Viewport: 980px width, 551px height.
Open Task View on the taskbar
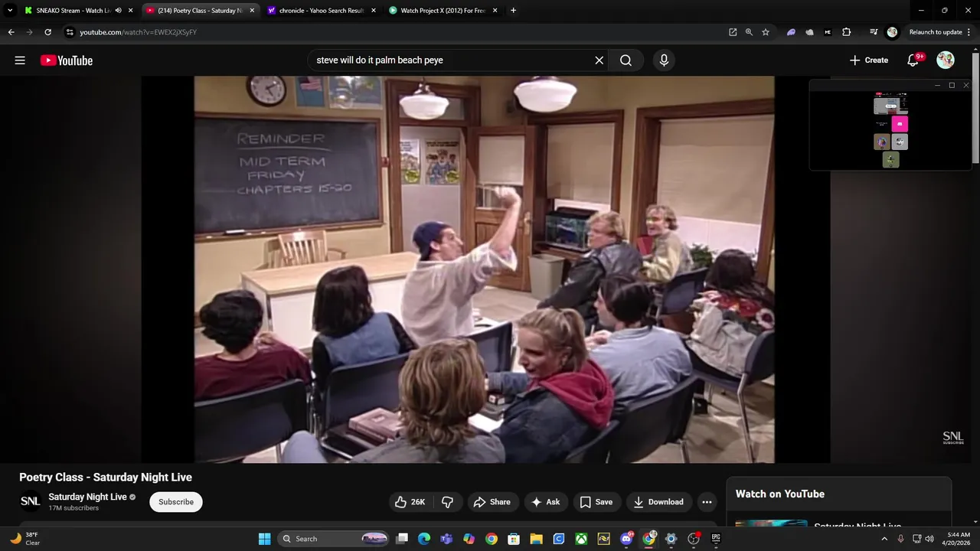tap(402, 539)
